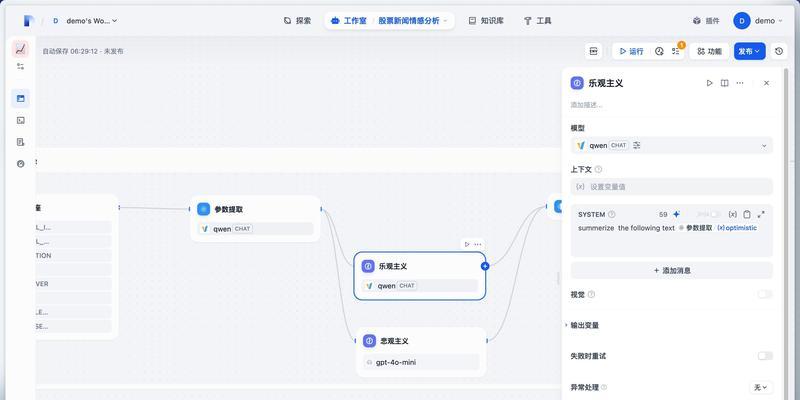800x400 pixels.
Task: Close the 乐观主义 node panel
Action: [x=766, y=83]
